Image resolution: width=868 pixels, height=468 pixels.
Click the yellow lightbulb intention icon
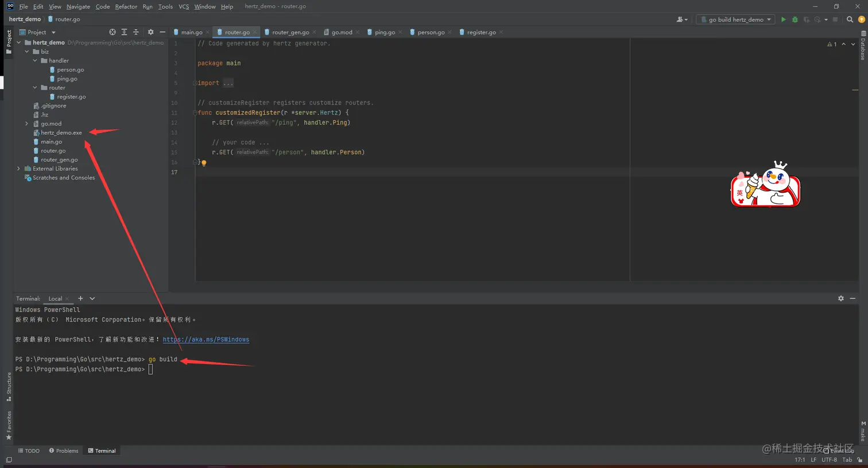point(204,163)
